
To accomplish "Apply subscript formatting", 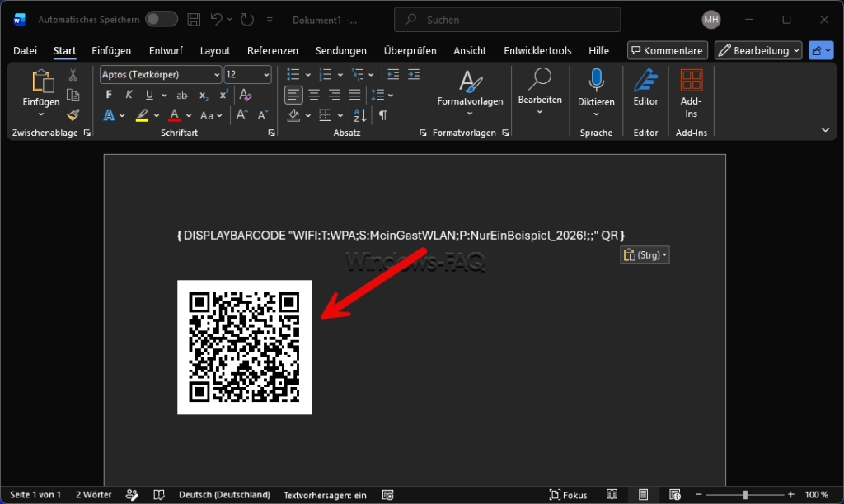I will pos(204,96).
